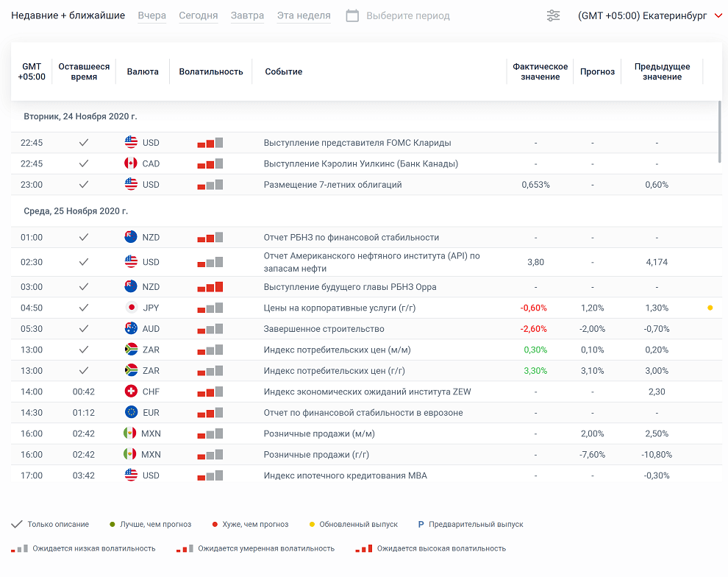Click the calendar icon beside period picker
Viewport: 728px width, 577px height.
[x=352, y=15]
